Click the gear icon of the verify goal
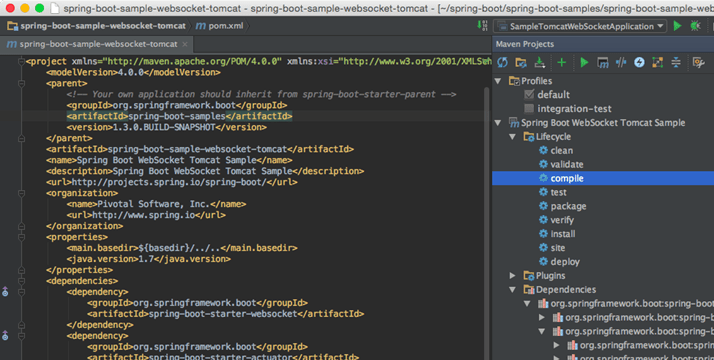 click(543, 220)
